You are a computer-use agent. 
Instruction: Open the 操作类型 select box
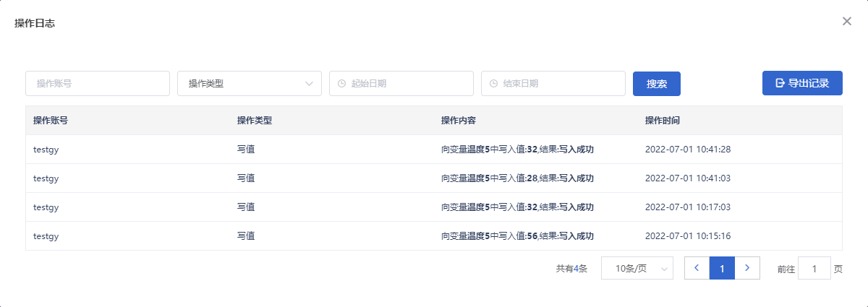[250, 83]
